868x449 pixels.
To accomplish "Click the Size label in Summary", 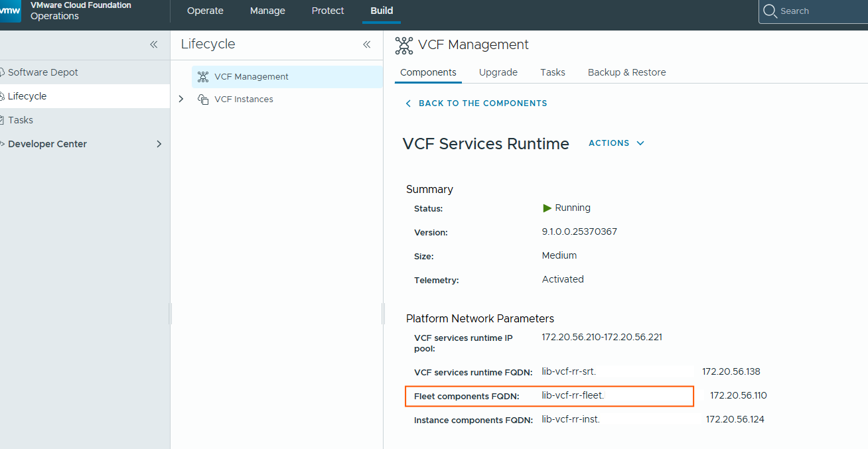I will click(424, 256).
